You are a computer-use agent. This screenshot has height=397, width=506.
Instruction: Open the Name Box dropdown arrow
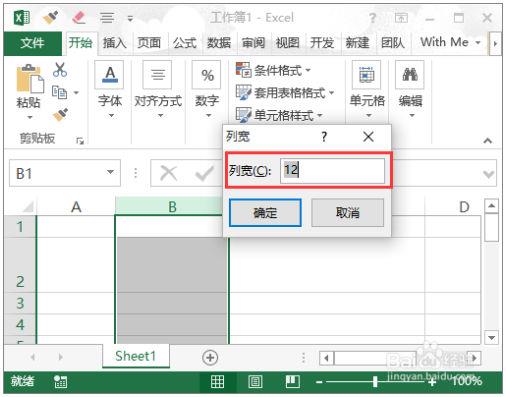(x=110, y=172)
